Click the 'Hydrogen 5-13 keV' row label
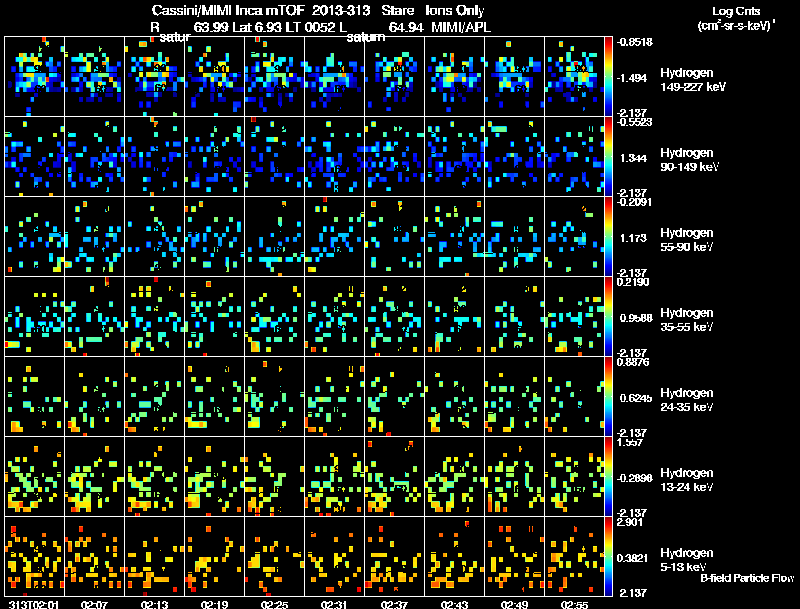 687,560
